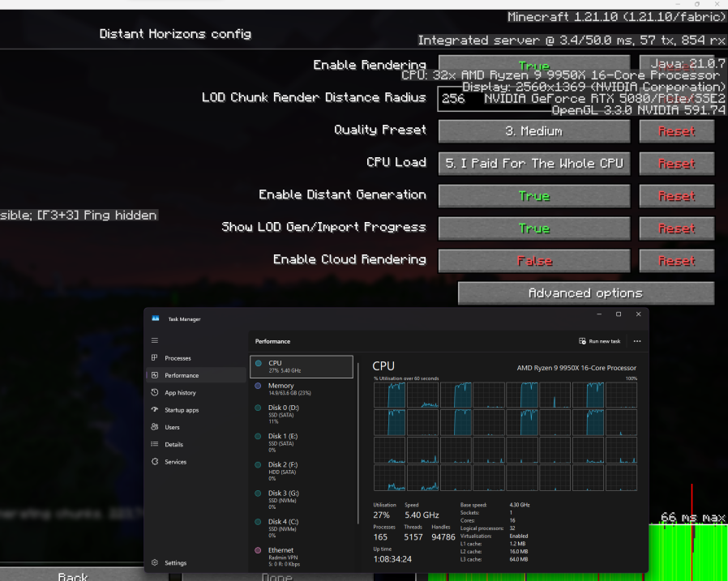Image resolution: width=728 pixels, height=581 pixels.
Task: Toggle Enable Cloud Rendering False button
Action: (534, 261)
